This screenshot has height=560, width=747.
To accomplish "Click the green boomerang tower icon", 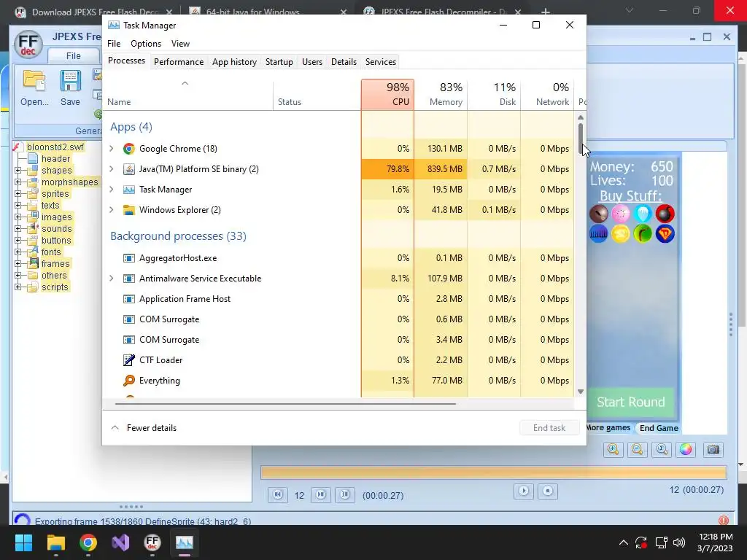I will (x=643, y=234).
